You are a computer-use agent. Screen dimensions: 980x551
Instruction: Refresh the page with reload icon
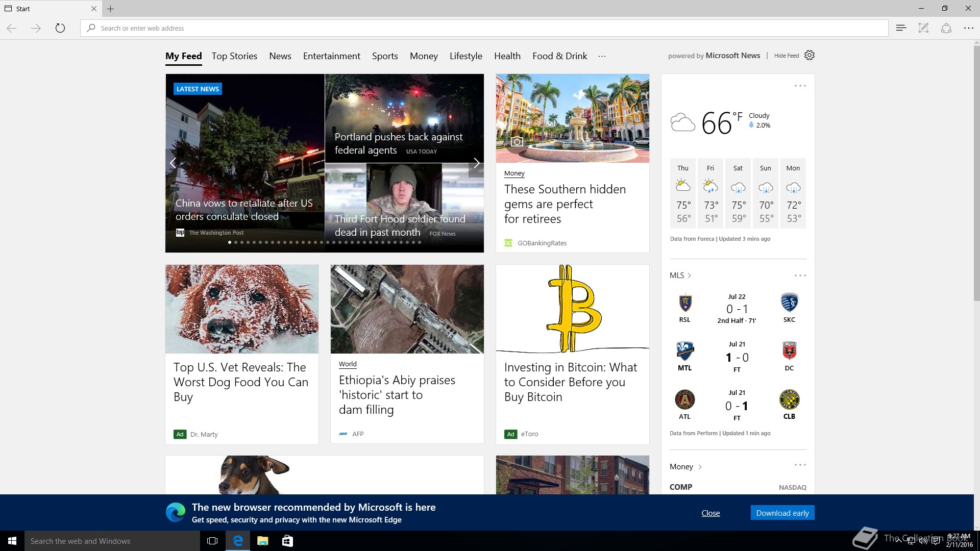(60, 28)
